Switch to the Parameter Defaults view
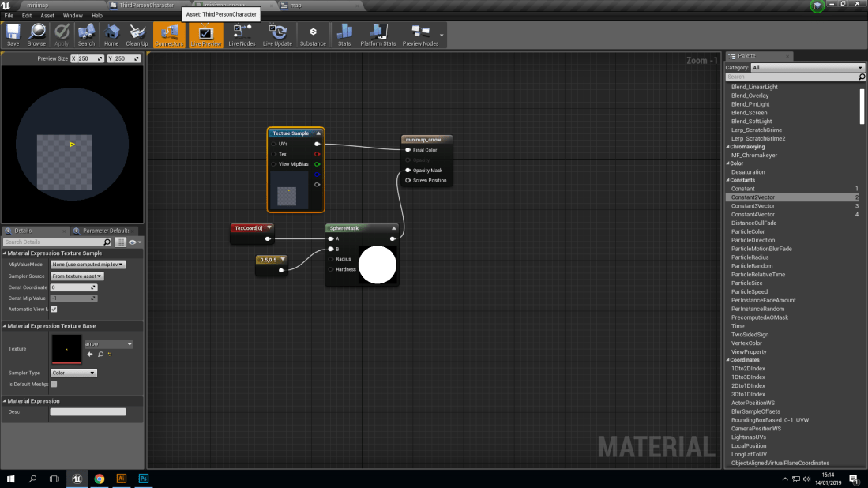This screenshot has height=488, width=868. [103, 231]
